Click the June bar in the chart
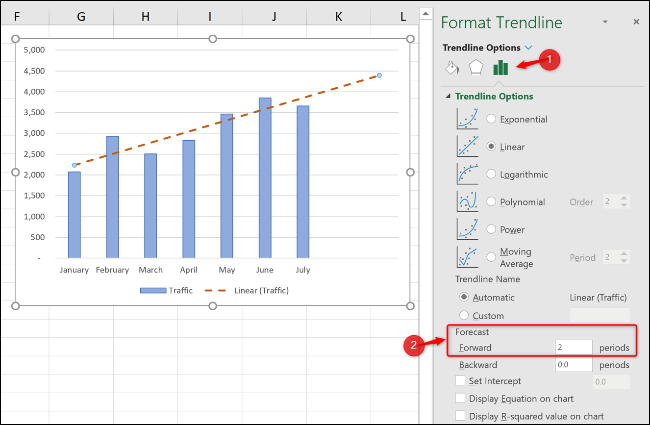Viewport: 650px width, 425px height. 265,177
